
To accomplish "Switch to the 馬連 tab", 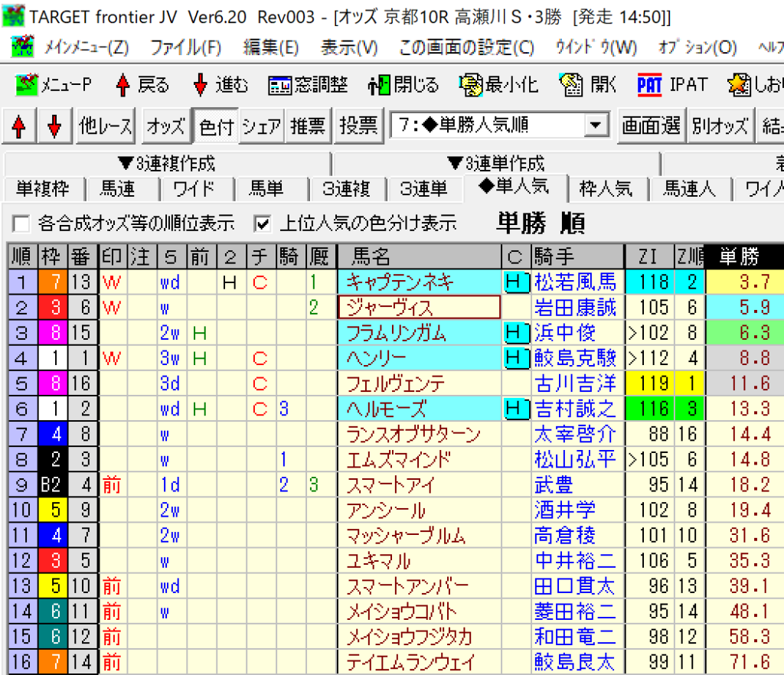I will click(117, 188).
